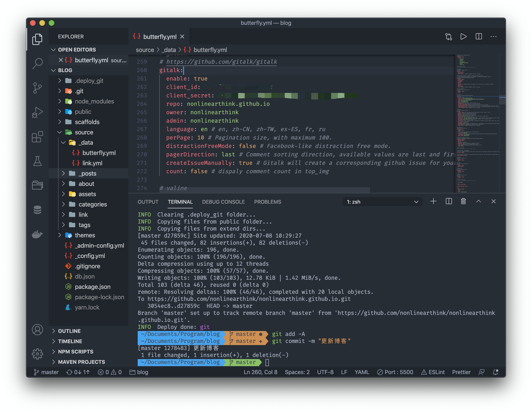Open notifications bell in status bar
The width and height of the screenshot is (532, 412).
point(495,372)
